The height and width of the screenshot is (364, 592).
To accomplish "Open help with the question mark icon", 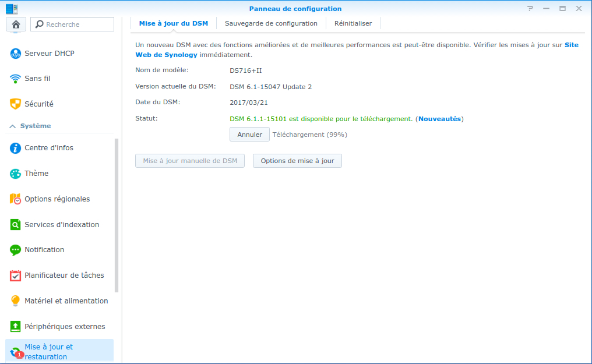I will tap(530, 8).
